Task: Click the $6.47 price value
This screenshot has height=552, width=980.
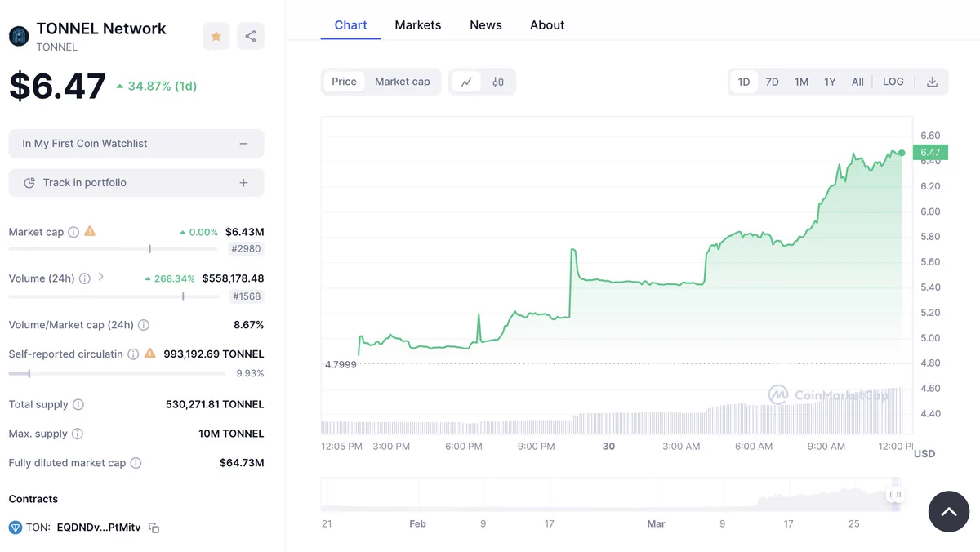Action: [x=57, y=86]
